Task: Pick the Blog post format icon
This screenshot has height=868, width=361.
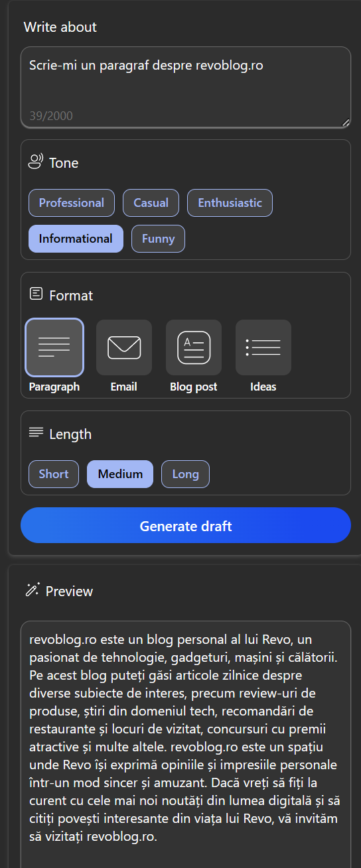Action: coord(194,347)
